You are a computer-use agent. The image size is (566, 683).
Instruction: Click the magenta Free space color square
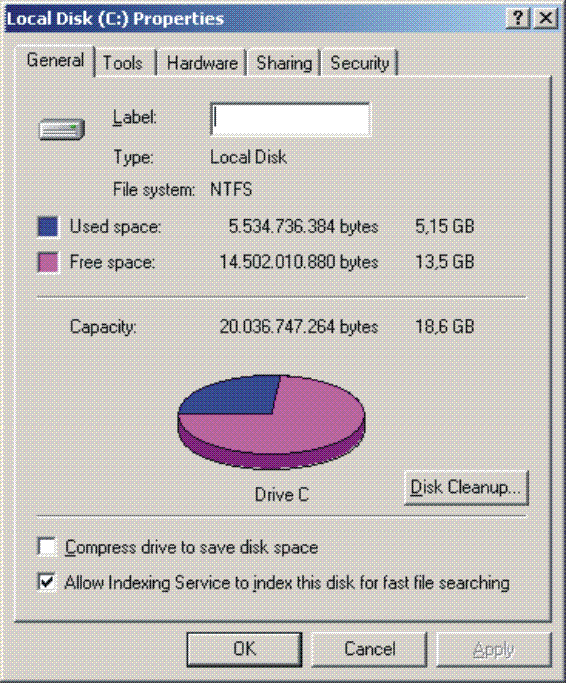click(48, 262)
